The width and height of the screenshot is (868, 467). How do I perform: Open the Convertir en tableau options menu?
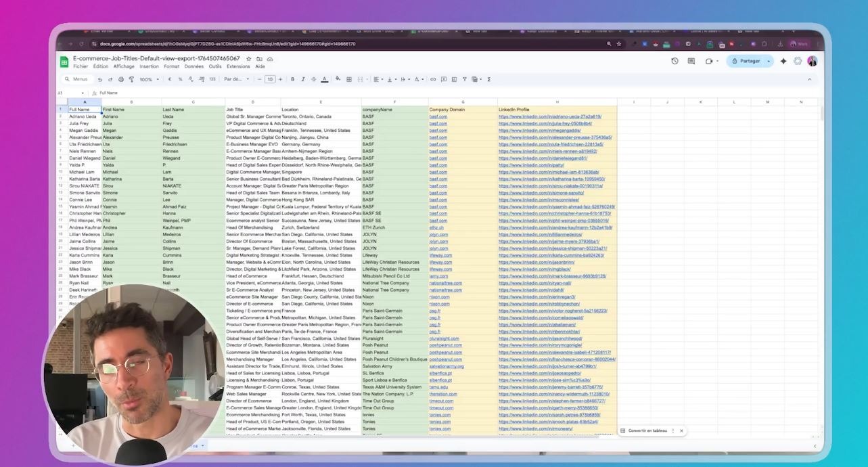(672, 430)
